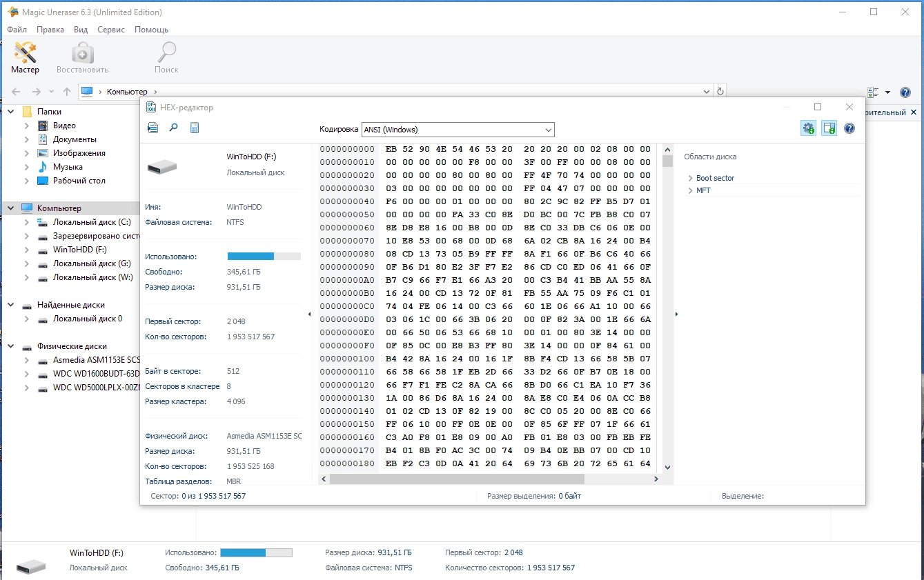
Task: Select the Документы folder icon
Action: 43,139
